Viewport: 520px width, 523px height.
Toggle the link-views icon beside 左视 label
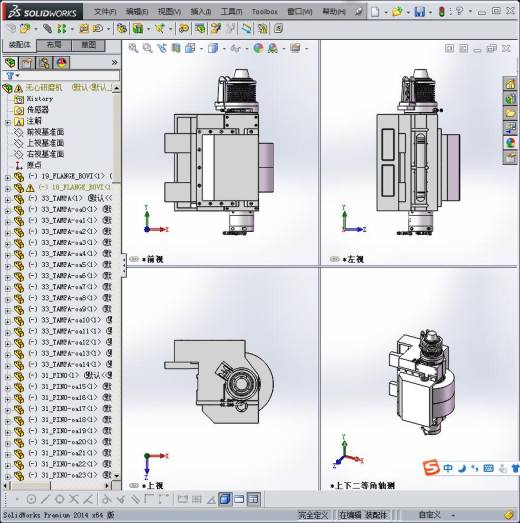(335, 259)
